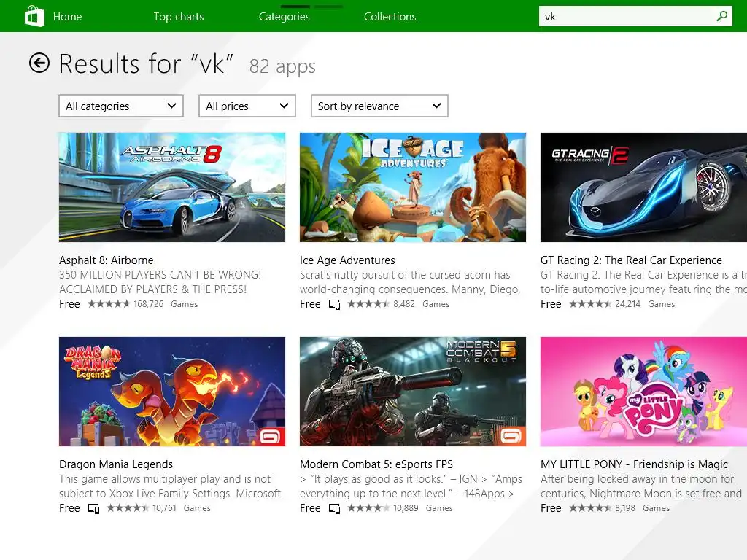Click the Asphalt 8: Airborne title
Image resolution: width=747 pixels, height=560 pixels.
[107, 260]
